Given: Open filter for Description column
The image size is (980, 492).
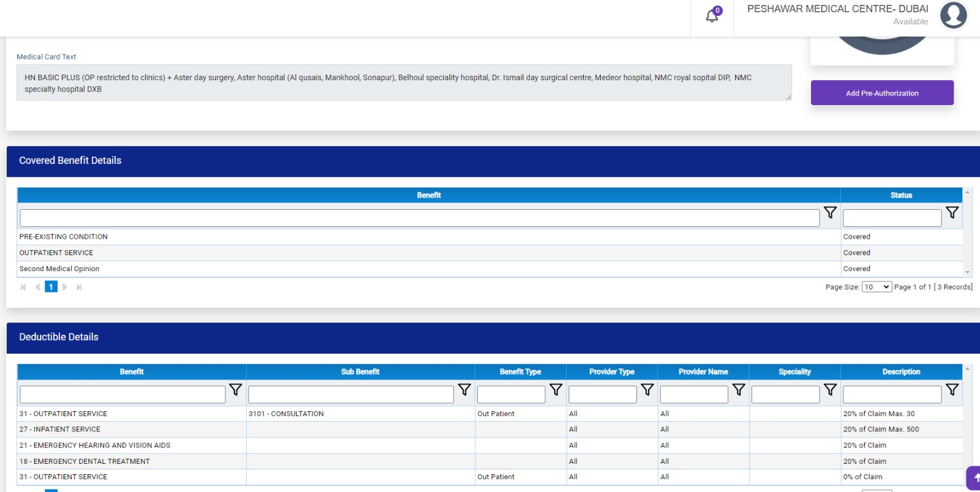Looking at the screenshot, I should pyautogui.click(x=952, y=390).
